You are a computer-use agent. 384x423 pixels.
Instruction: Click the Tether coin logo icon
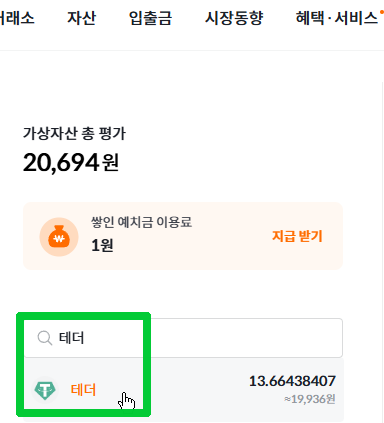(x=45, y=390)
